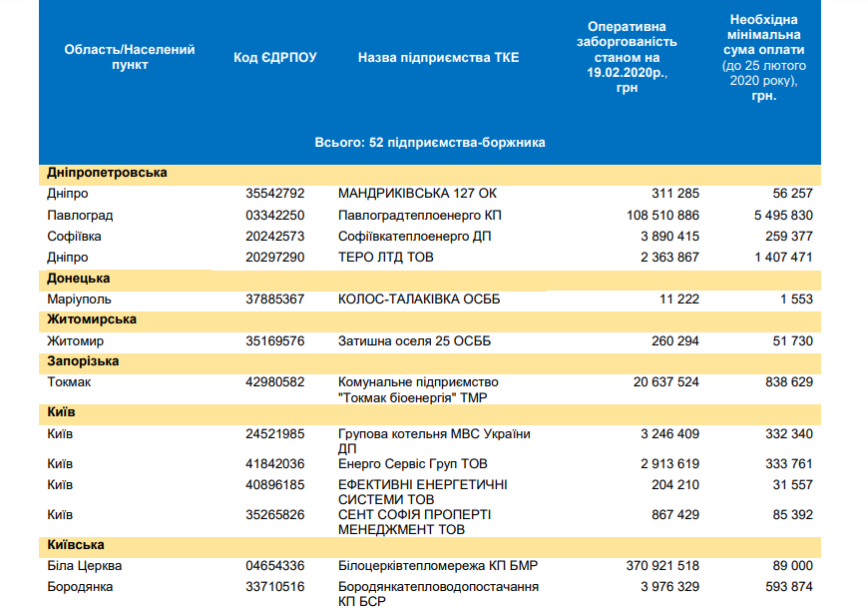Select the 'Область/Населений пункт' header cell
Viewport: 868px width, 608px height.
pyautogui.click(x=130, y=57)
